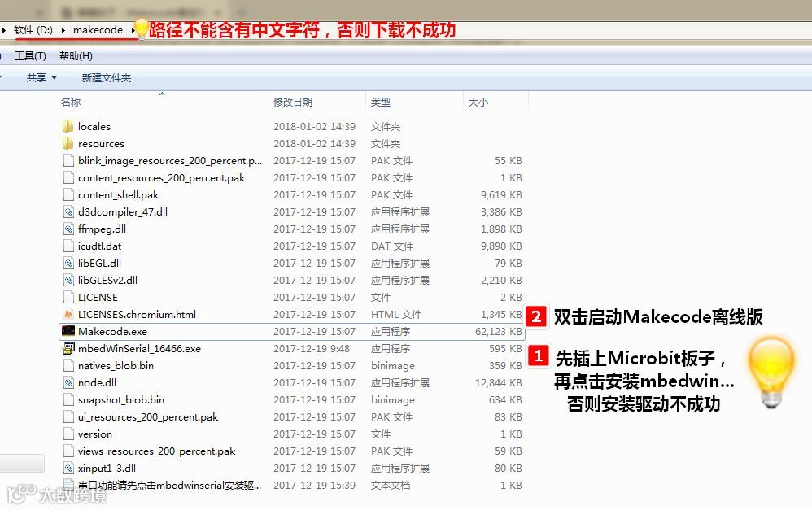
Task: Select the content_shell.pak file name
Action: click(118, 194)
